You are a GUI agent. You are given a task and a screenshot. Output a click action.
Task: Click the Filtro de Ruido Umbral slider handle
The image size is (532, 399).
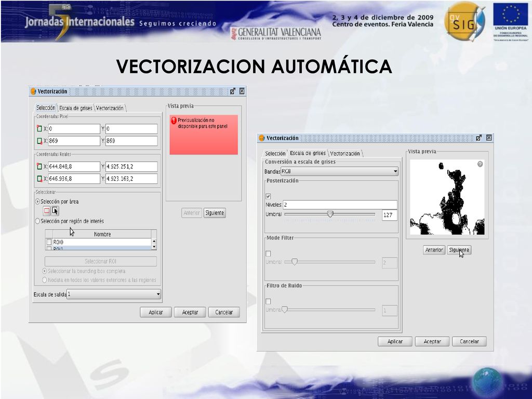pos(285,310)
